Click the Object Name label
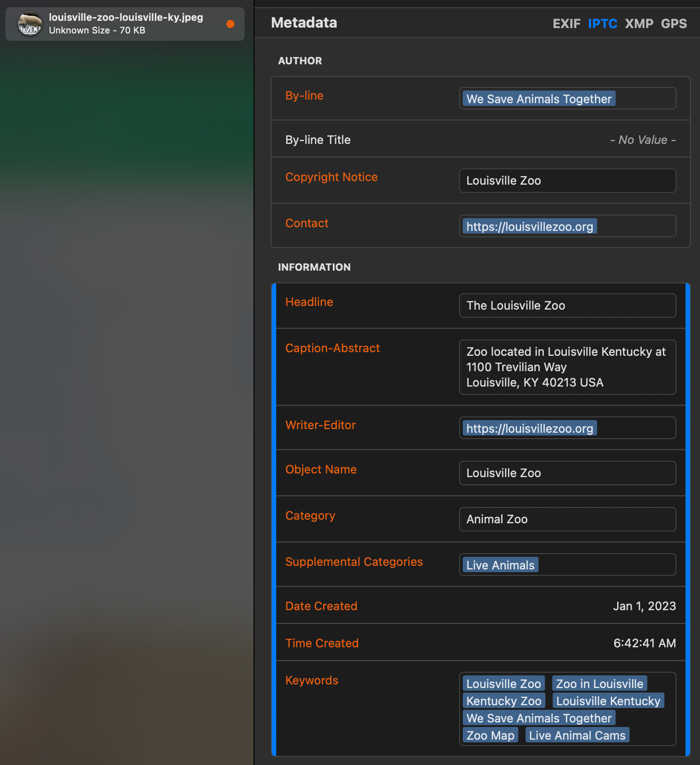The image size is (700, 765). coord(321,469)
